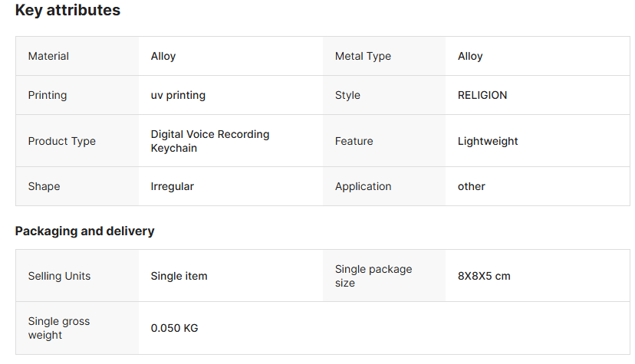Click the Application label
The width and height of the screenshot is (635, 364).
point(363,186)
